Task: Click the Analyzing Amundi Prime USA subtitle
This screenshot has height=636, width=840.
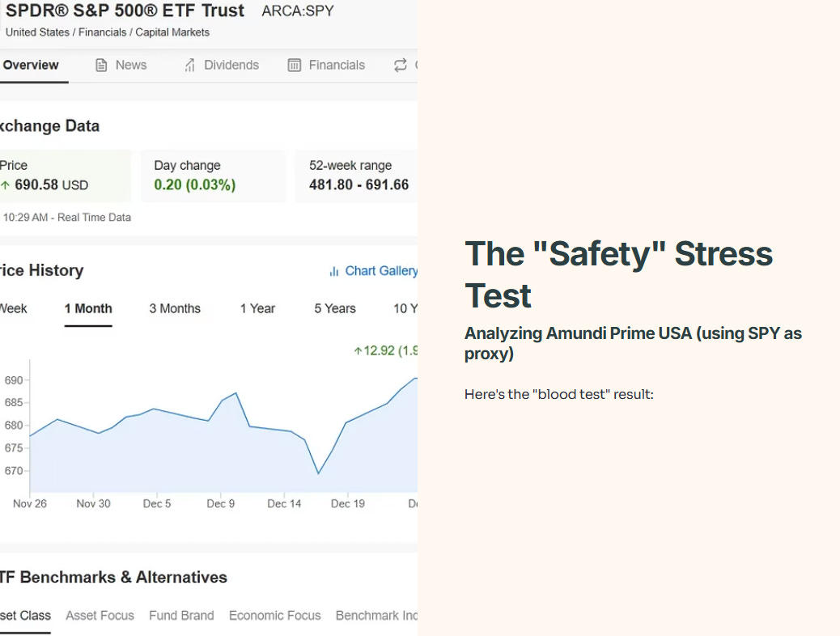Action: [x=633, y=343]
